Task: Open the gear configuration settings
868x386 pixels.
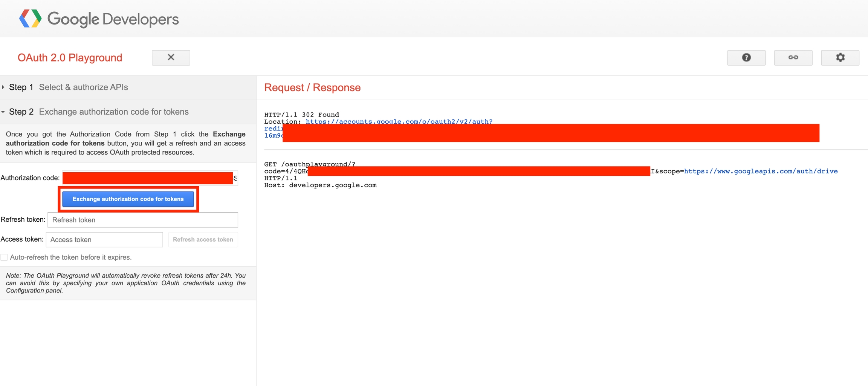Action: tap(840, 58)
